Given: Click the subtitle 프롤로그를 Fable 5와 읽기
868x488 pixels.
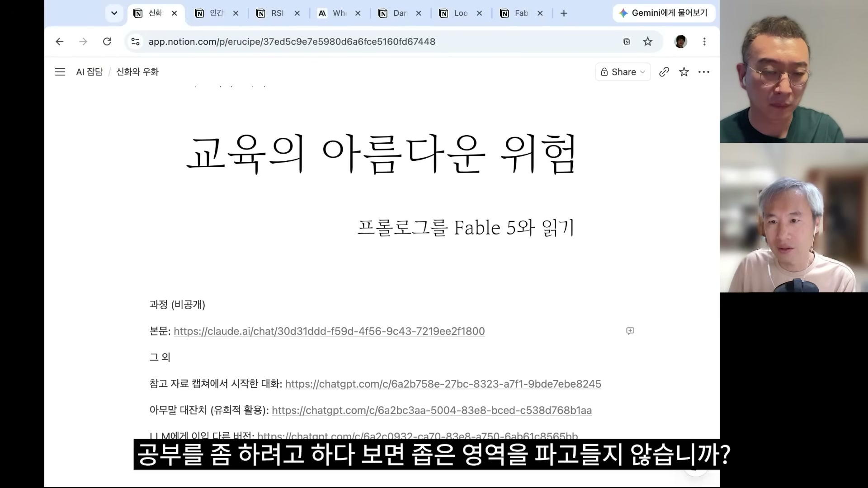Looking at the screenshot, I should click(466, 228).
